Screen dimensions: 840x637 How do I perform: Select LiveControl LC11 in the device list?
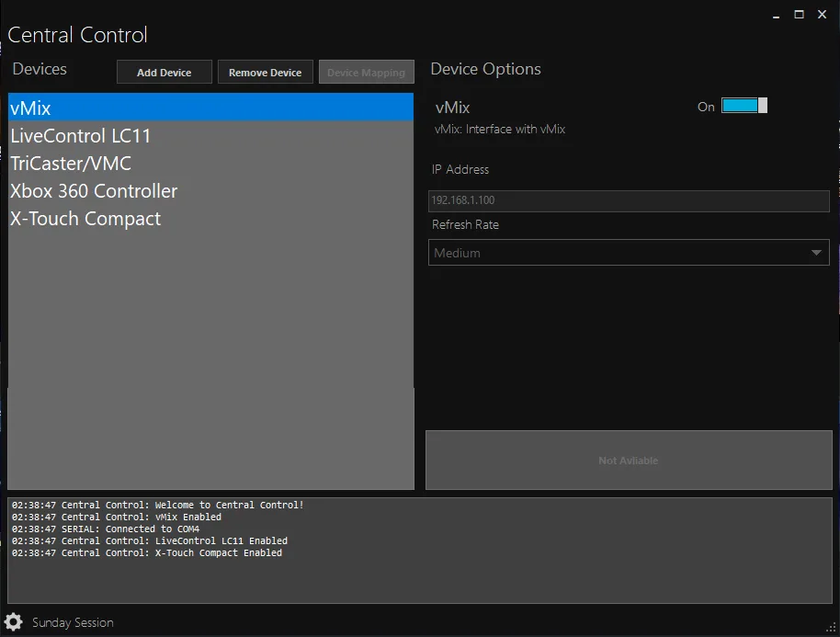point(211,135)
